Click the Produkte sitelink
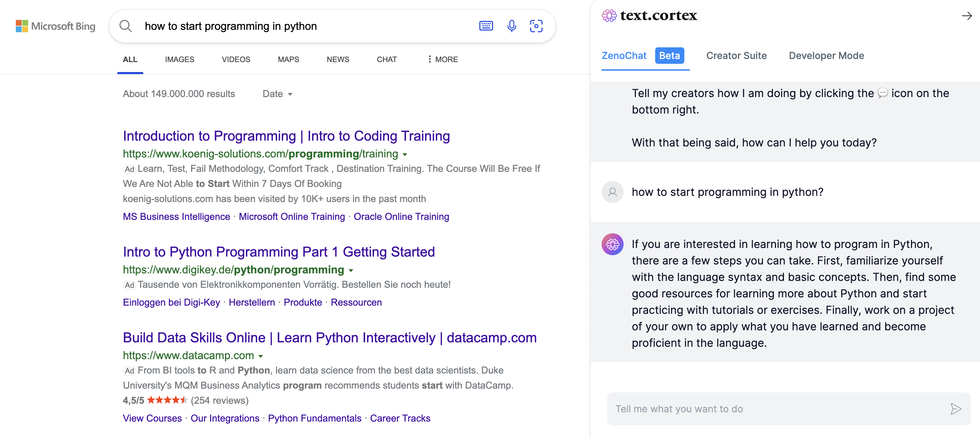Screen dimensions: 980x437 click(x=303, y=303)
